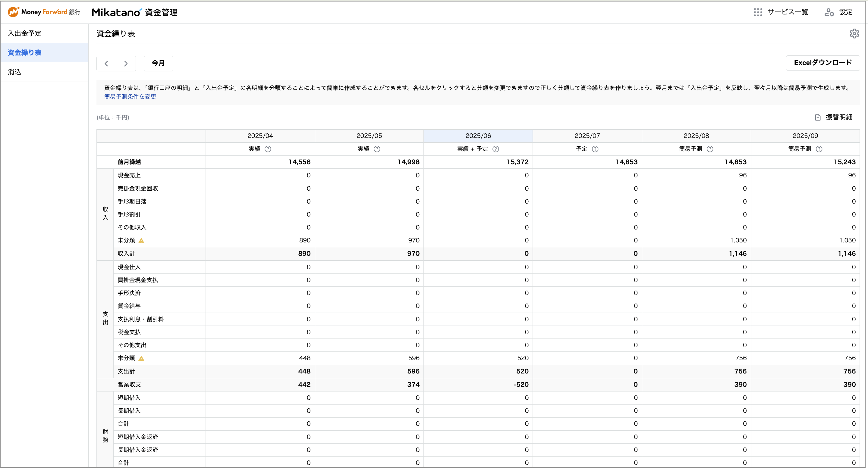
Task: Click Excelダウンロード button
Action: tap(823, 63)
